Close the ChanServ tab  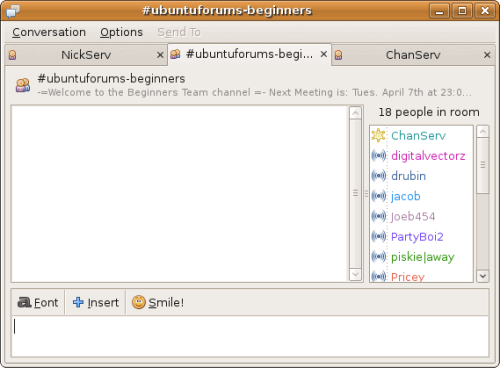[487, 55]
